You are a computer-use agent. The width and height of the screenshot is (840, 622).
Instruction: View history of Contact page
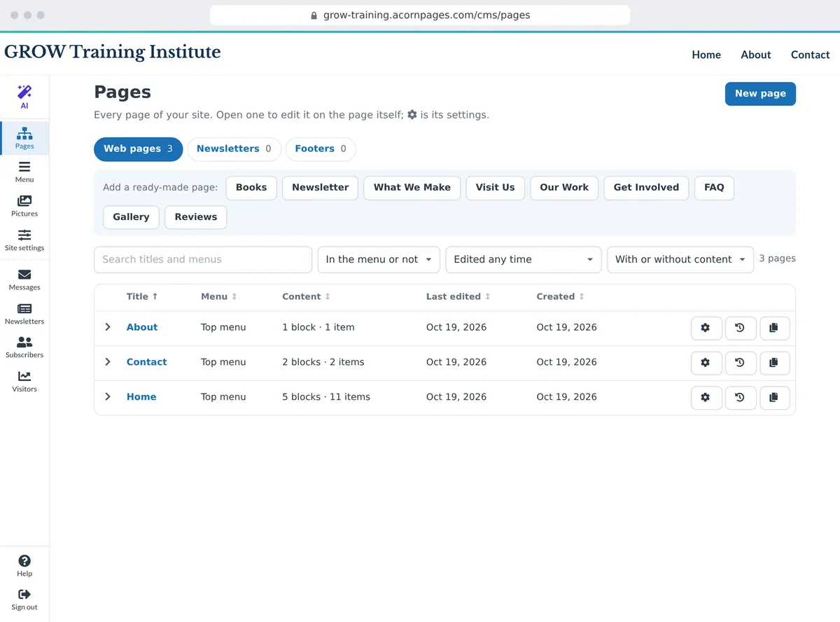[741, 363]
